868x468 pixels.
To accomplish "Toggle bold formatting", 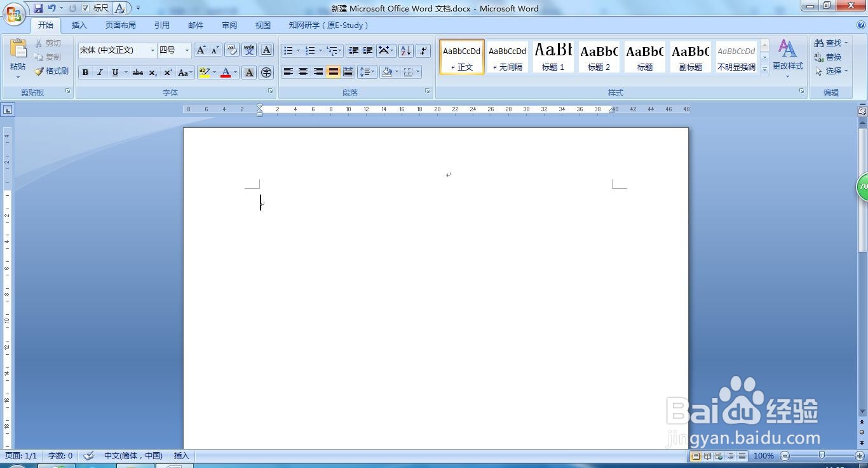I will coord(85,72).
